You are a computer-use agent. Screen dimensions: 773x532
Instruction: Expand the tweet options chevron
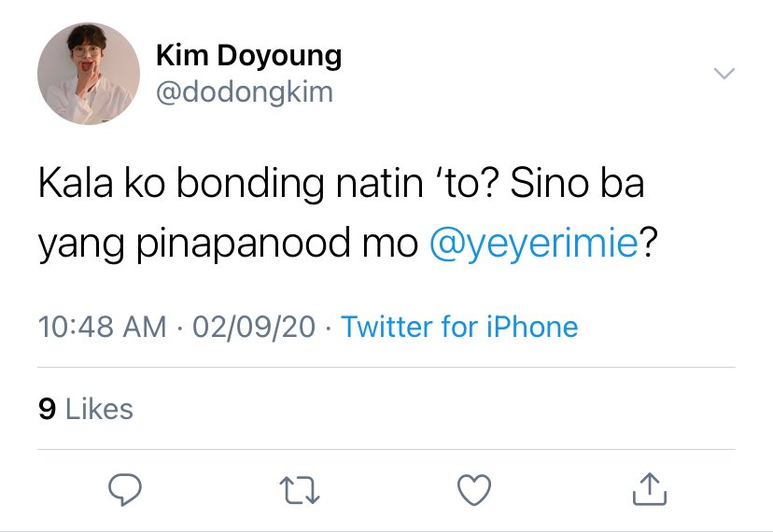click(x=724, y=74)
